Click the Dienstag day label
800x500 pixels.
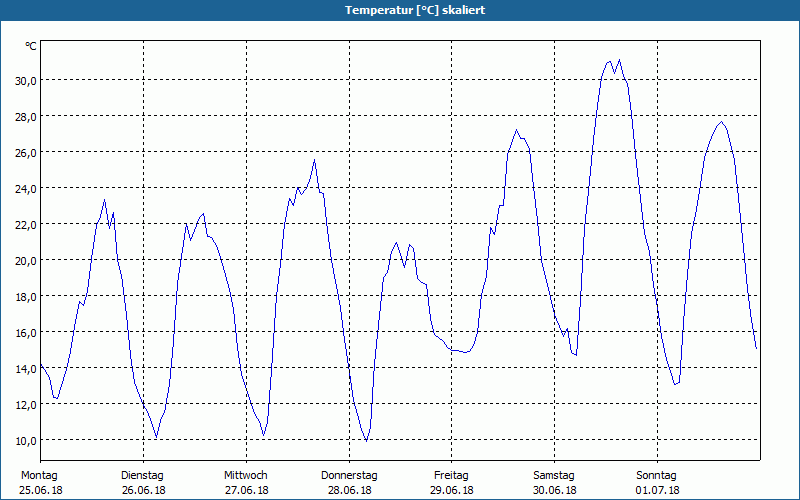point(142,476)
